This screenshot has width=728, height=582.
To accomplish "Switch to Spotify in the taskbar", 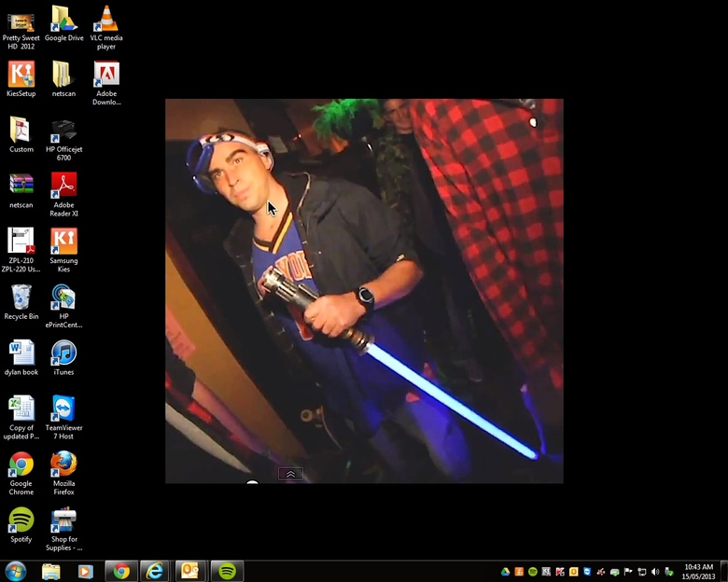I will tap(227, 572).
